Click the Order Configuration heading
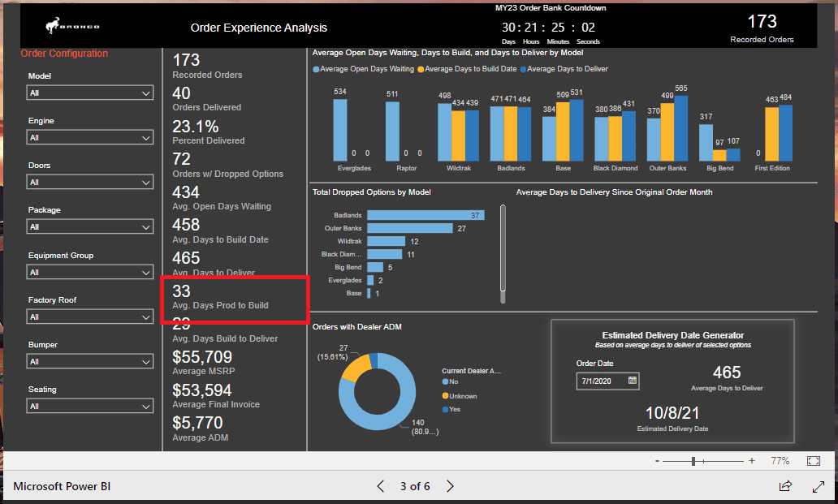 pos(64,54)
